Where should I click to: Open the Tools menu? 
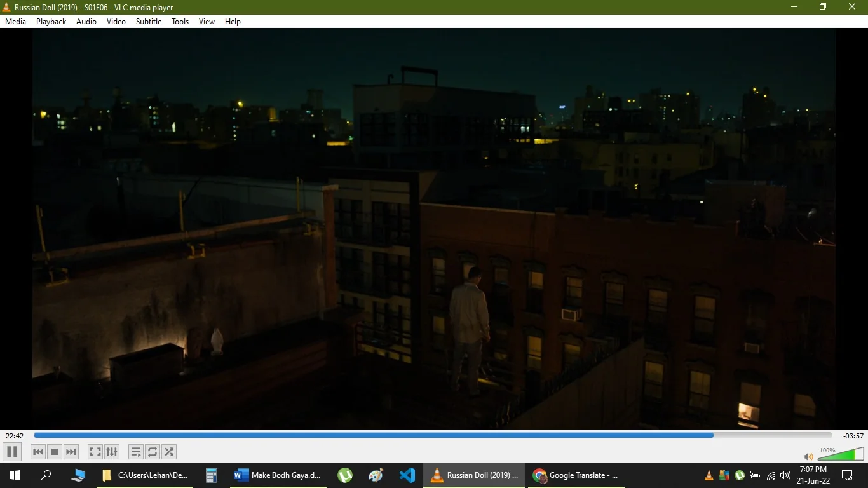(180, 22)
